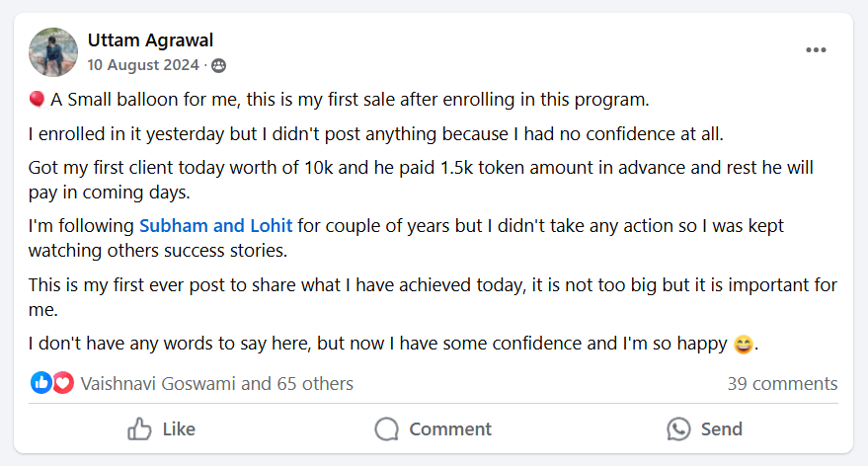Open the post options three-dot menu
The width and height of the screenshot is (868, 466).
(816, 50)
